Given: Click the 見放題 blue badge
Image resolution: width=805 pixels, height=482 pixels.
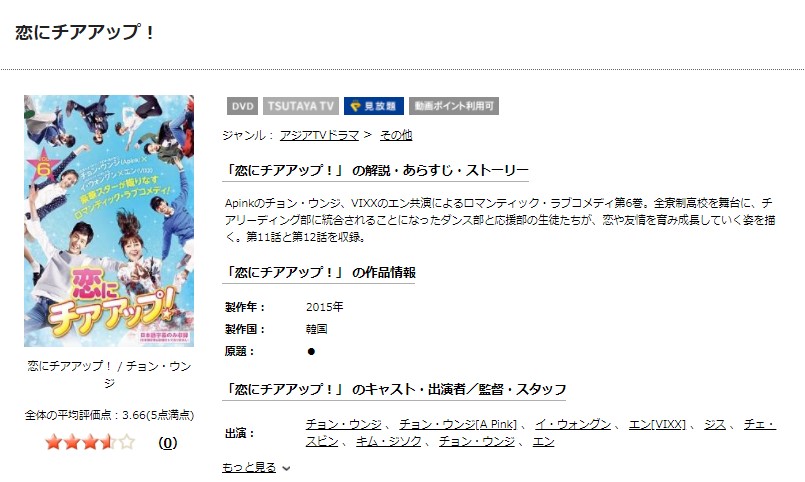Looking at the screenshot, I should (x=374, y=106).
